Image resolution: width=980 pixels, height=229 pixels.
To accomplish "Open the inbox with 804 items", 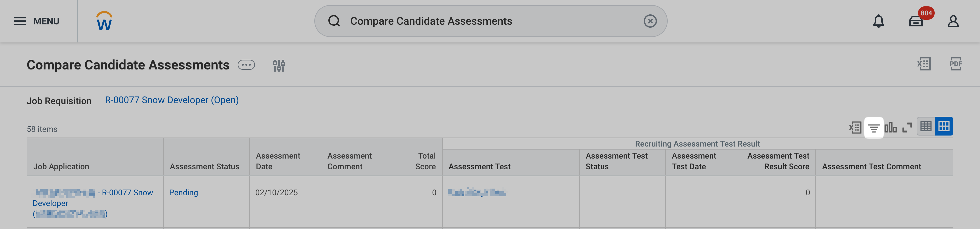I will click(x=916, y=21).
